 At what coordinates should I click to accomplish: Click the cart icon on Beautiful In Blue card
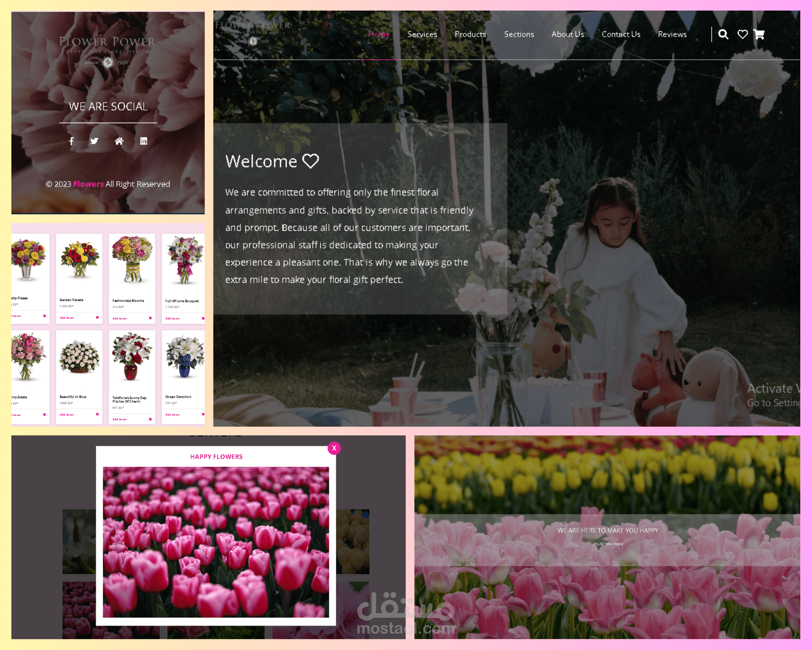point(97,414)
